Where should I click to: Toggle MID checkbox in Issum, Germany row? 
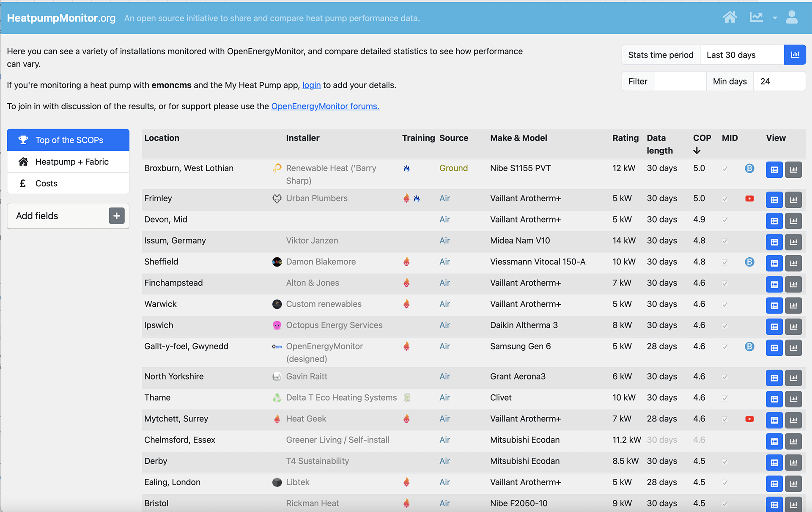coord(724,241)
